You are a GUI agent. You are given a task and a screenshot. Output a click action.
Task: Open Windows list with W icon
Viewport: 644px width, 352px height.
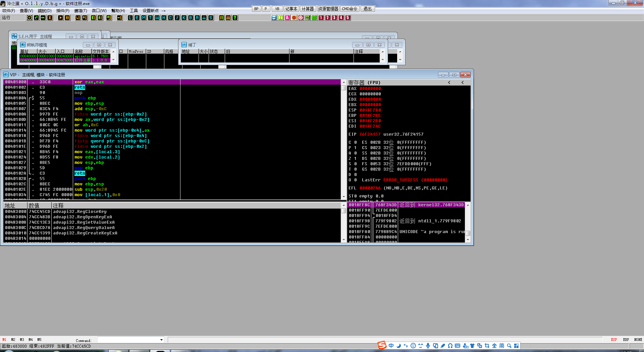[x=157, y=18]
